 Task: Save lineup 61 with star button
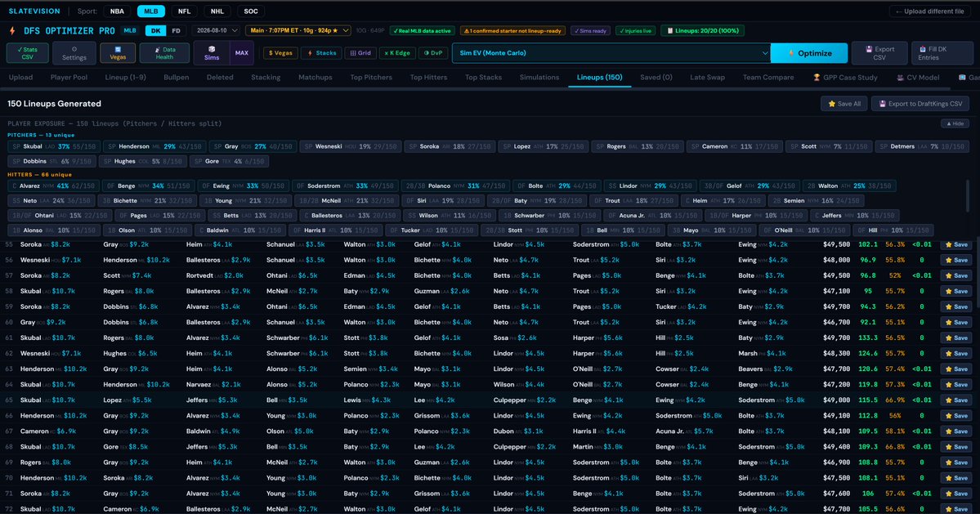tap(956, 337)
